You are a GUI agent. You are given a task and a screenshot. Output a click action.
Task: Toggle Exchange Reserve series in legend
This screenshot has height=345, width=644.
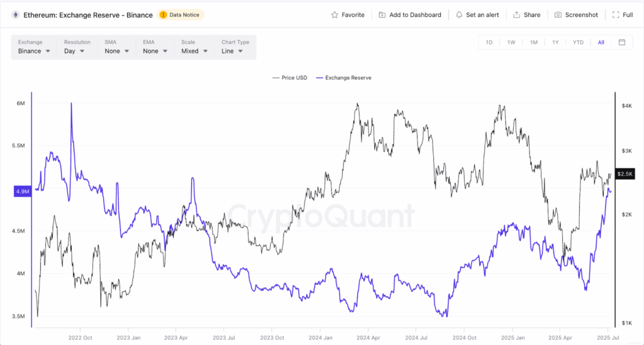coord(343,77)
